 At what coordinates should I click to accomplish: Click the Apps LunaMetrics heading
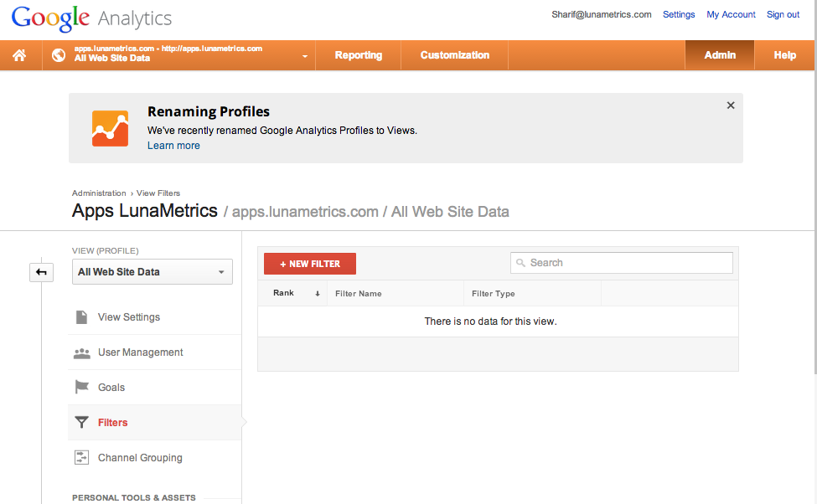point(145,211)
